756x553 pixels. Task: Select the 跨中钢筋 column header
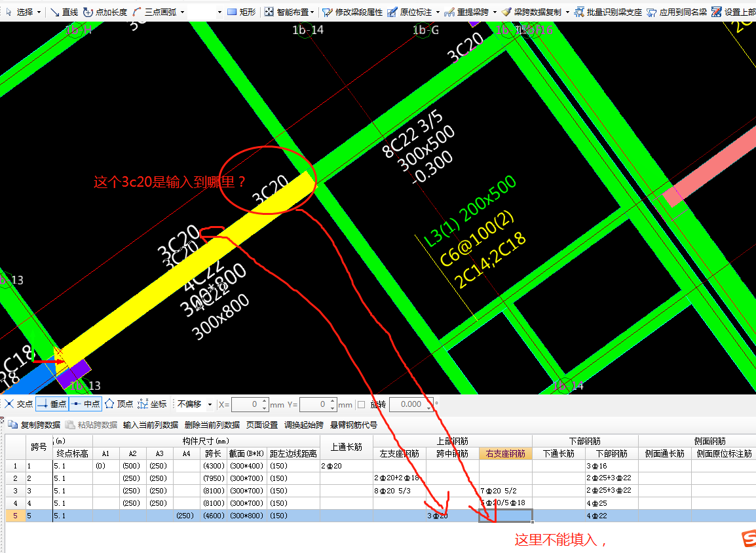[x=452, y=453]
